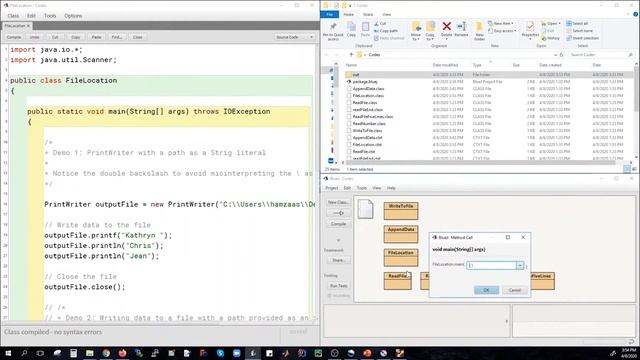Click the Search Codes box in Explorer

pyautogui.click(x=601, y=55)
